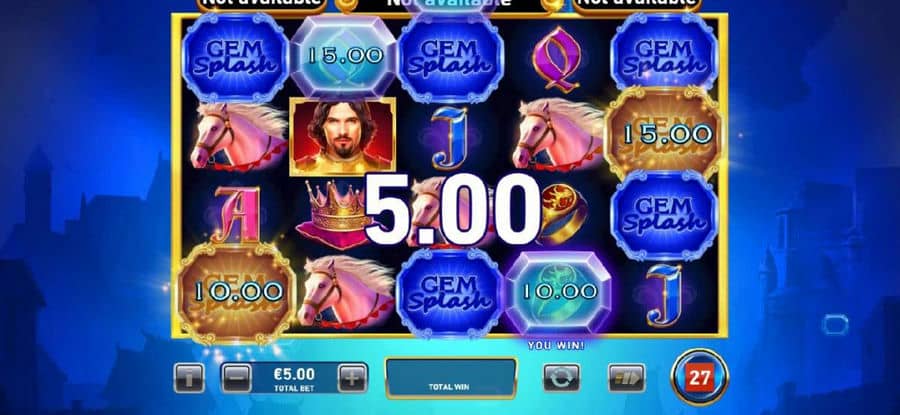Viewport: 900px width, 415px height.
Task: Click the red spin counter showing 27
Action: [700, 378]
